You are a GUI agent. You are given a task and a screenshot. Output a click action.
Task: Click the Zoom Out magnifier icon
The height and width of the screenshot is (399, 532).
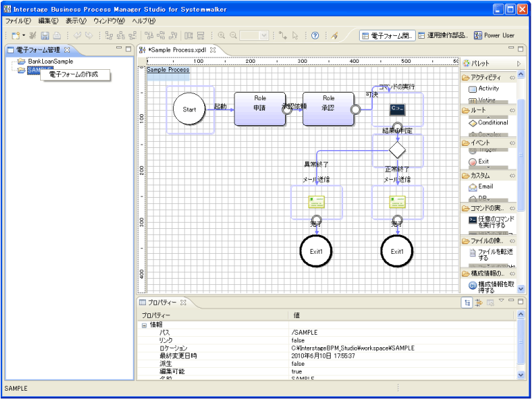[233, 35]
